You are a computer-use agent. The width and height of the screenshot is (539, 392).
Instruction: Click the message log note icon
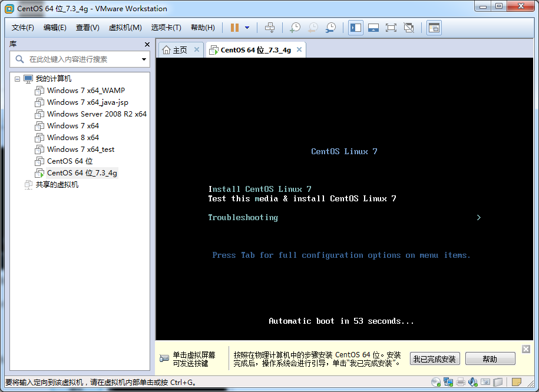point(516,381)
